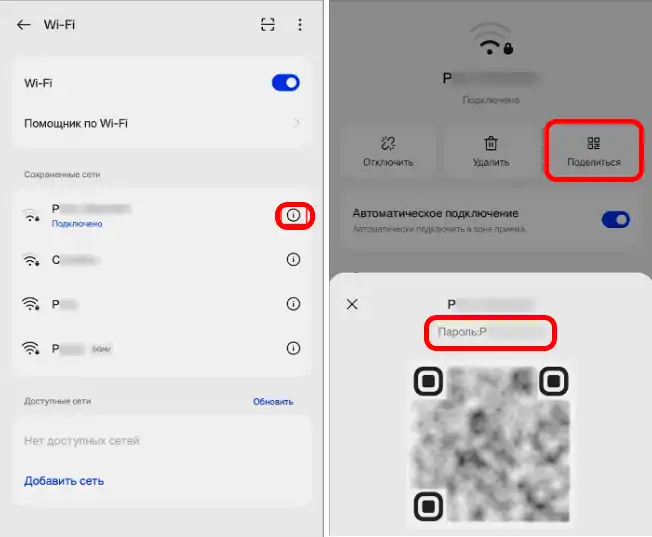The image size is (652, 537).
Task: Open the QR code scanner icon
Action: click(267, 25)
